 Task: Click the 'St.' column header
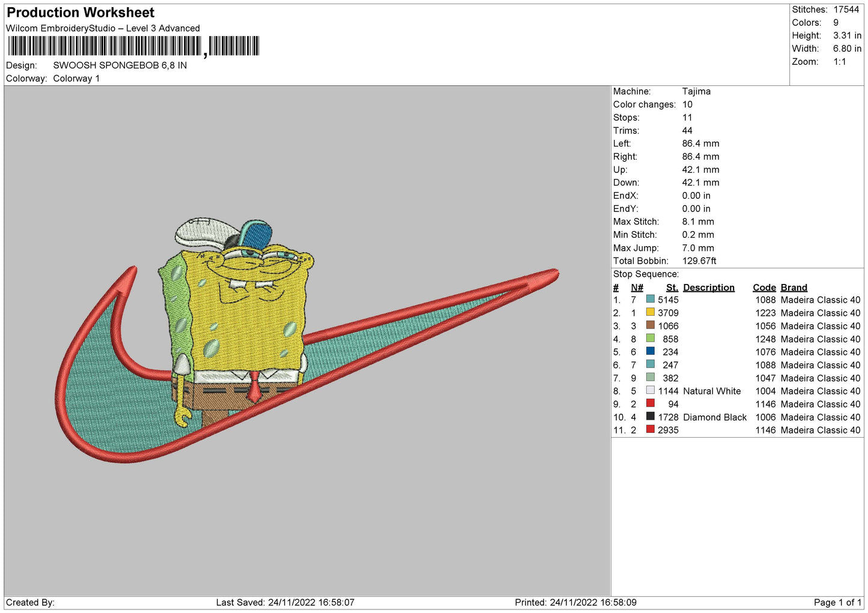(x=672, y=288)
